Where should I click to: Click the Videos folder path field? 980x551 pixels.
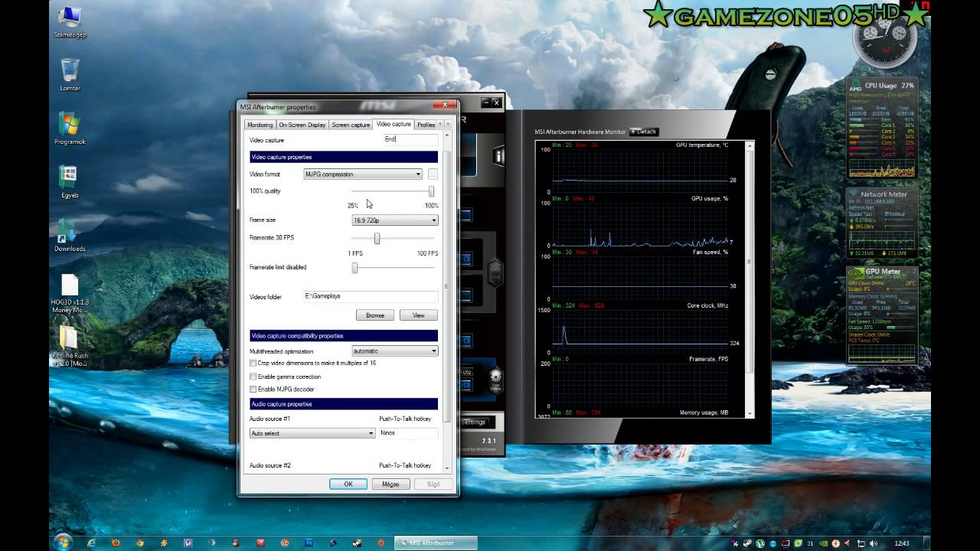coord(371,296)
